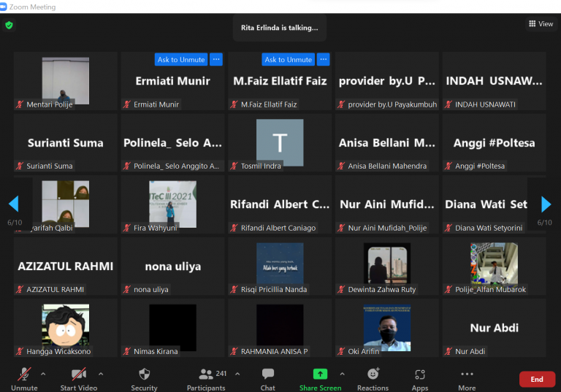Click the Start Video camera icon
The height and width of the screenshot is (392, 561).
79,374
